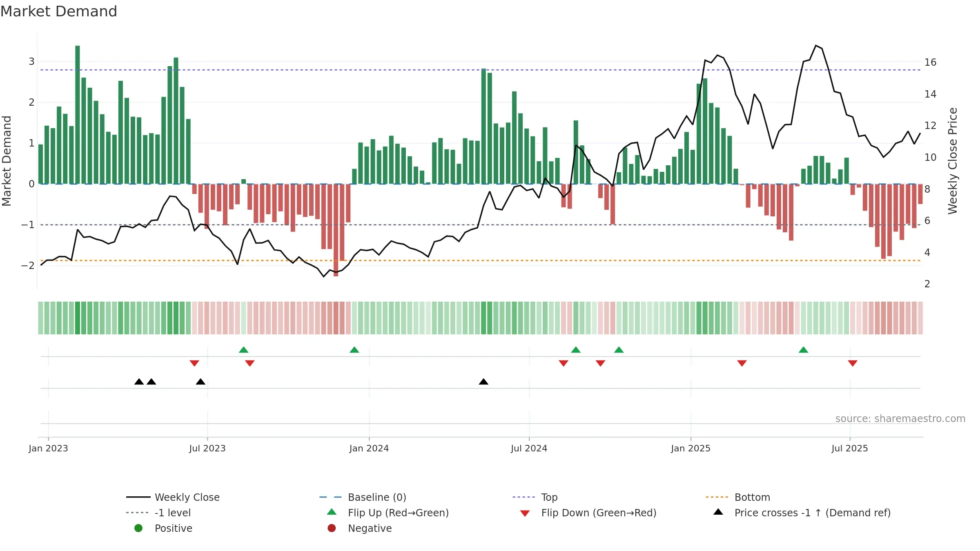
Task: Toggle the Top dotted line legend entry
Action: [535, 497]
